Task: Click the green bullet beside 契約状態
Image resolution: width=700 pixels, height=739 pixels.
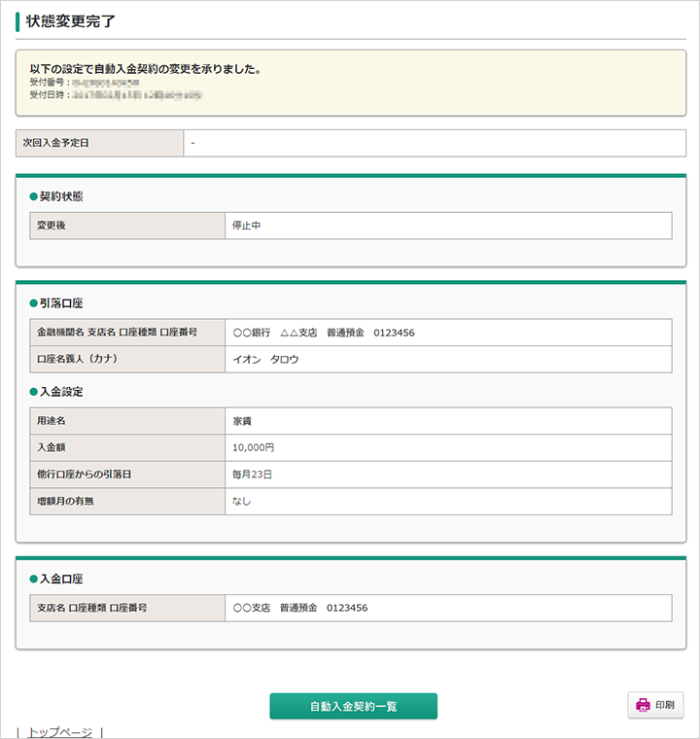Action: (x=34, y=196)
